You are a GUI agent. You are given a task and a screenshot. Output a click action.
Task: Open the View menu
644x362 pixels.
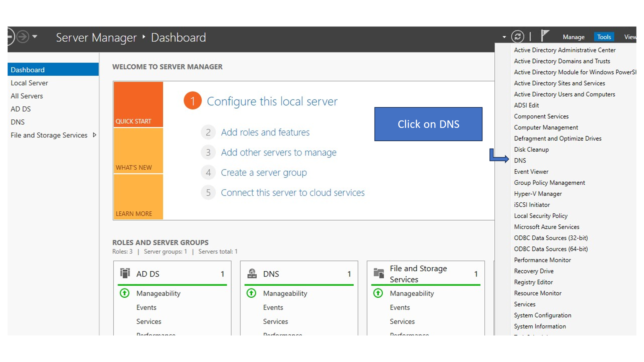pyautogui.click(x=630, y=37)
